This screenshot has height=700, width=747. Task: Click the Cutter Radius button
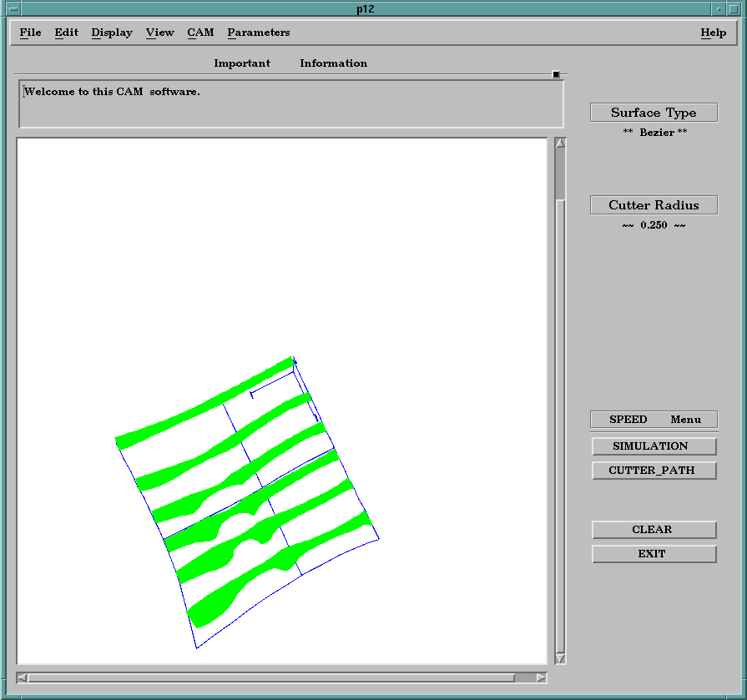click(x=654, y=205)
